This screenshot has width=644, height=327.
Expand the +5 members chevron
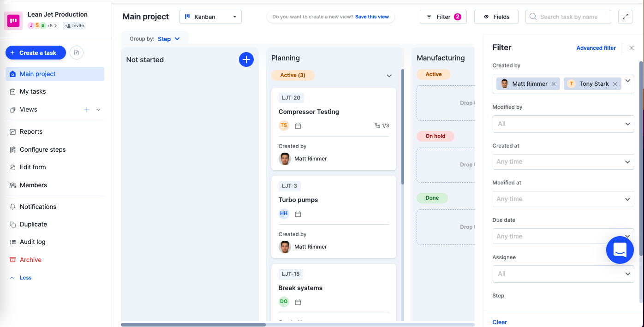pos(56,26)
